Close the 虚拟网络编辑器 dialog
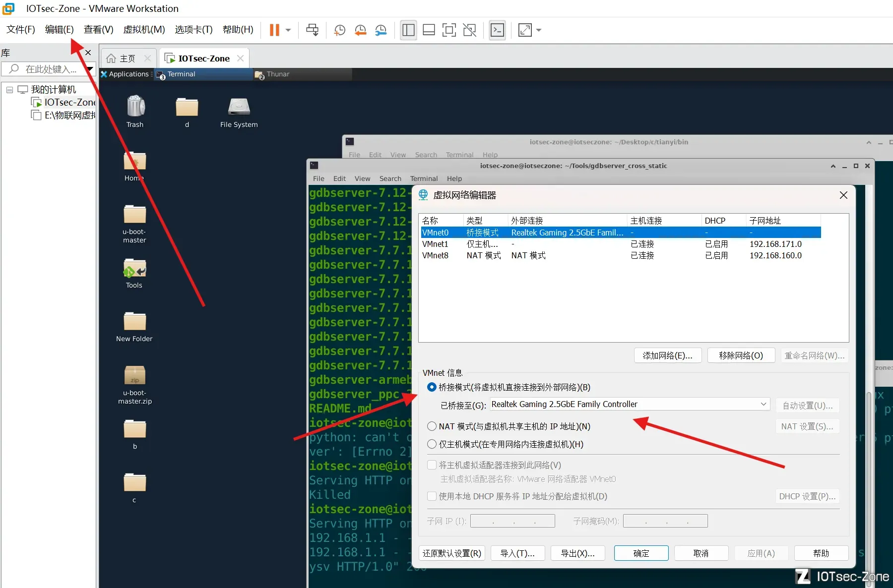893x588 pixels. [843, 195]
